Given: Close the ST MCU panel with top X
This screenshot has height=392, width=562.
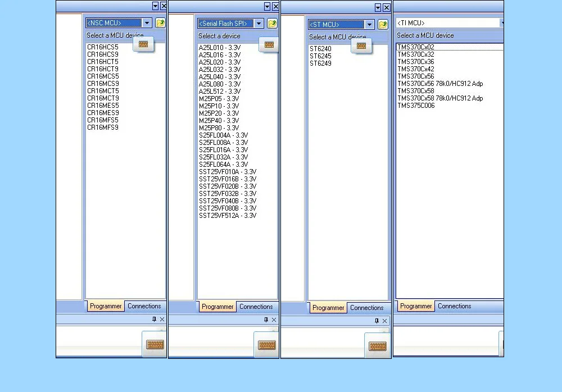Looking at the screenshot, I should point(387,7).
